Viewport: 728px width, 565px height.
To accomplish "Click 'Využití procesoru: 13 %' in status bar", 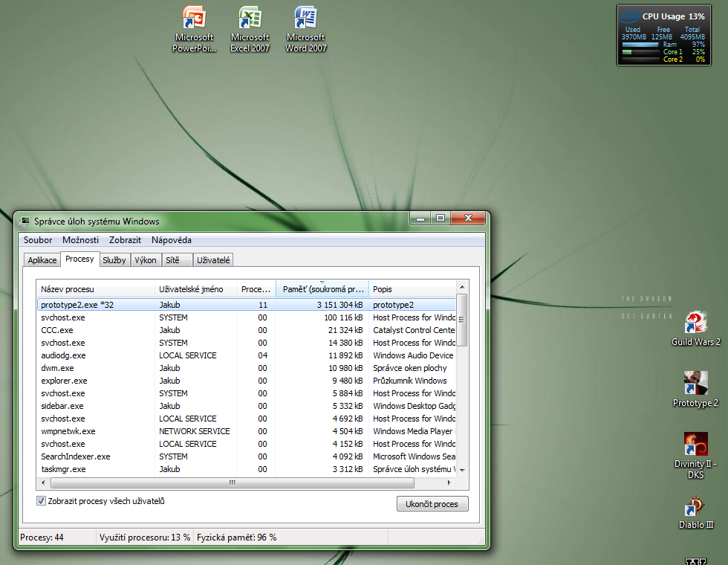I will coord(145,537).
